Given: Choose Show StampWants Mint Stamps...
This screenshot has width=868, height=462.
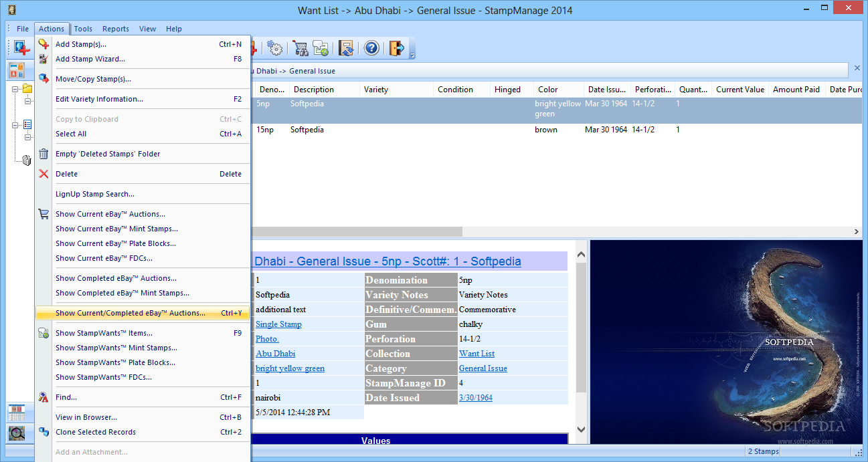Looking at the screenshot, I should [143, 348].
